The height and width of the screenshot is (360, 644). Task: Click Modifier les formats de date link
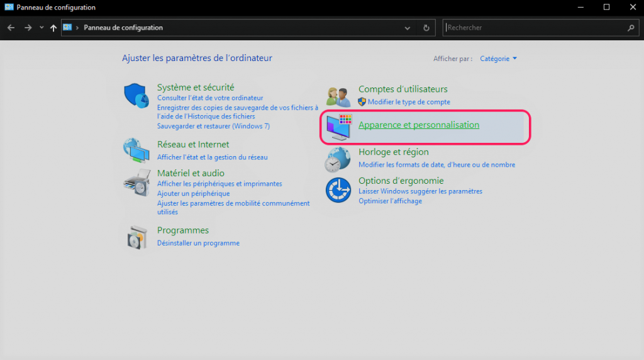(436, 164)
